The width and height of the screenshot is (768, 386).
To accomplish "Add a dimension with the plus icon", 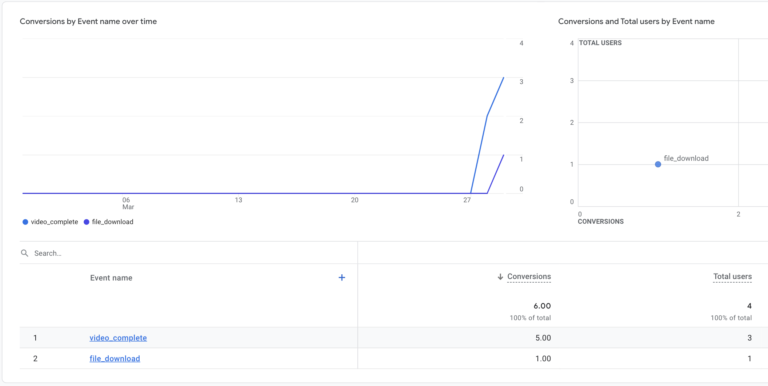I will click(342, 278).
